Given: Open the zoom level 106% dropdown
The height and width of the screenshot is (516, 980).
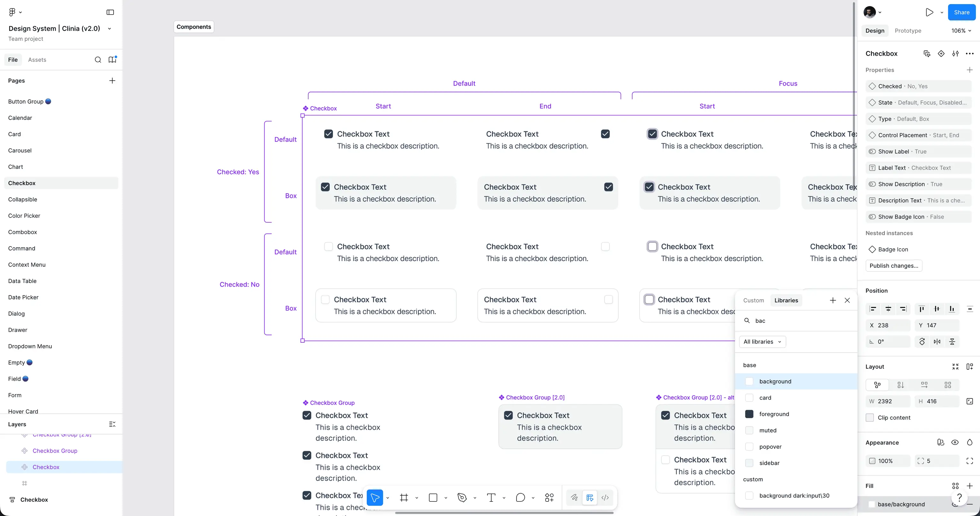Looking at the screenshot, I should coord(961,31).
